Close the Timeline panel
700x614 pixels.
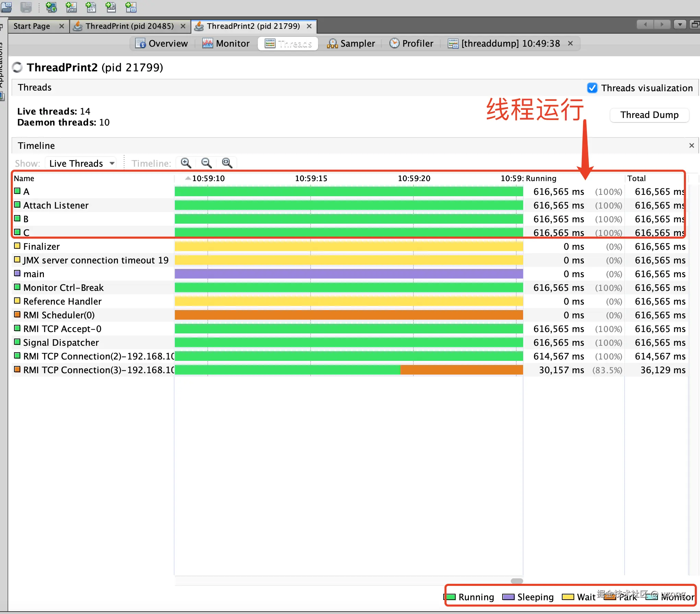tap(691, 145)
